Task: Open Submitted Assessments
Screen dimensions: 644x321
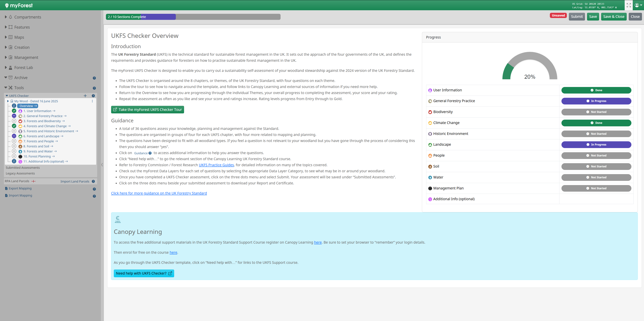Action: coord(23,168)
